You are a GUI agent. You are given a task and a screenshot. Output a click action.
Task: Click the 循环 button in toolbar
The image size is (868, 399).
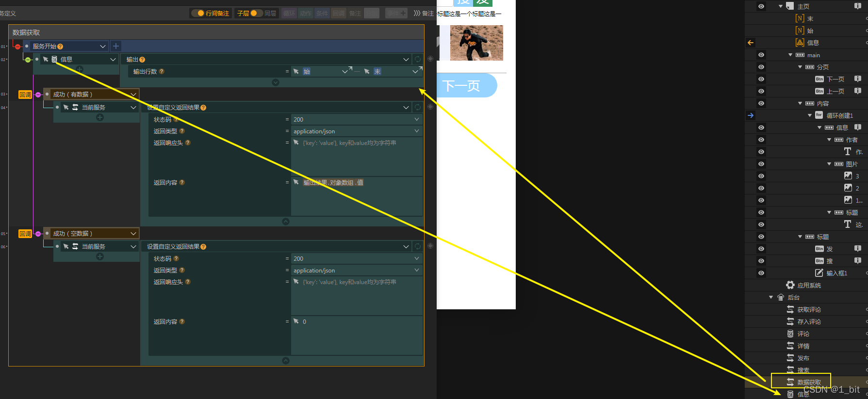point(289,13)
